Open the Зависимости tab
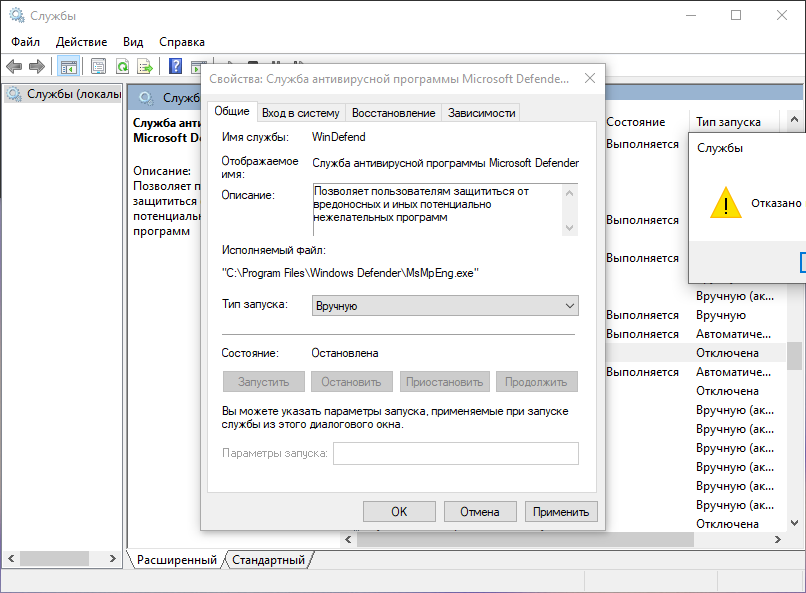 click(x=482, y=113)
